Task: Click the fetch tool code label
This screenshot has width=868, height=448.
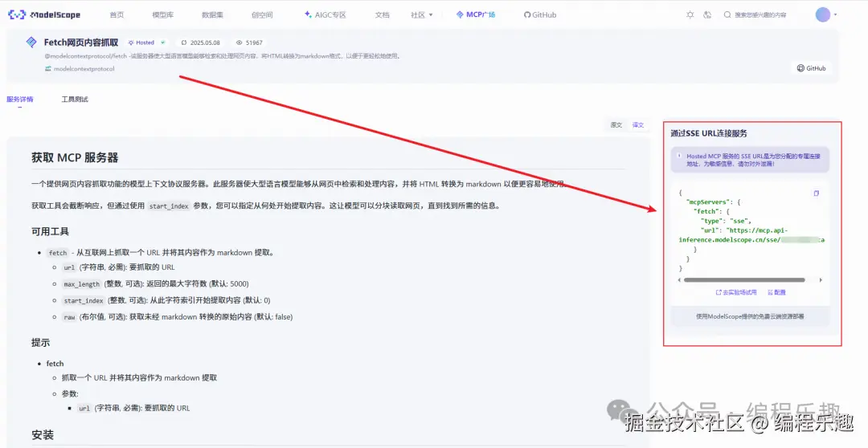Action: (58, 253)
